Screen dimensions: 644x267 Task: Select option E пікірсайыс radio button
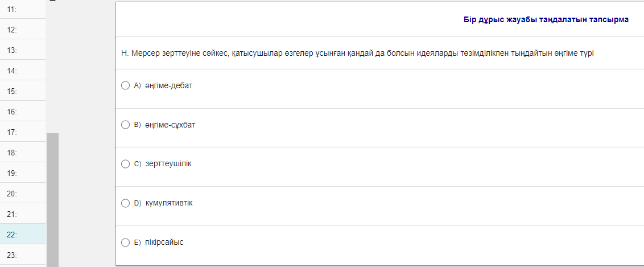(x=126, y=243)
